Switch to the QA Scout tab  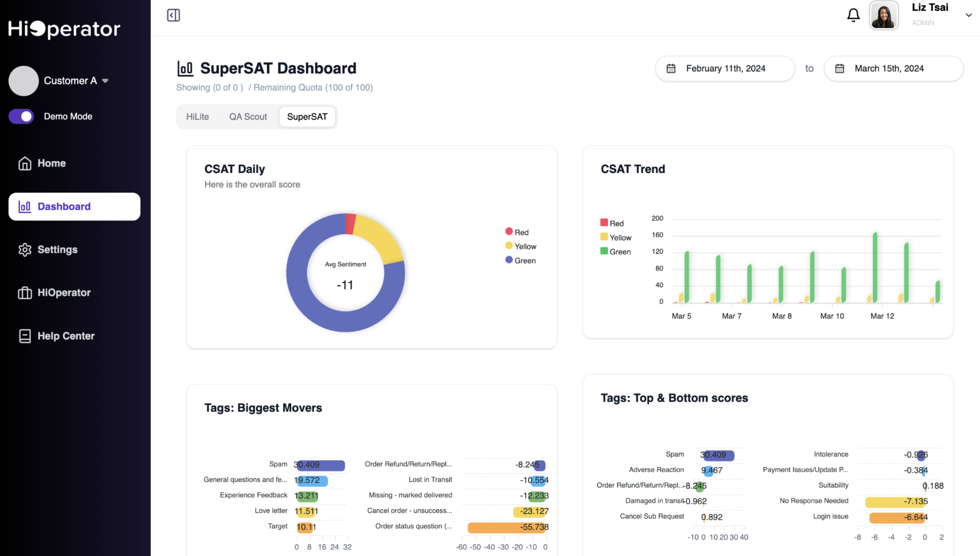click(248, 117)
